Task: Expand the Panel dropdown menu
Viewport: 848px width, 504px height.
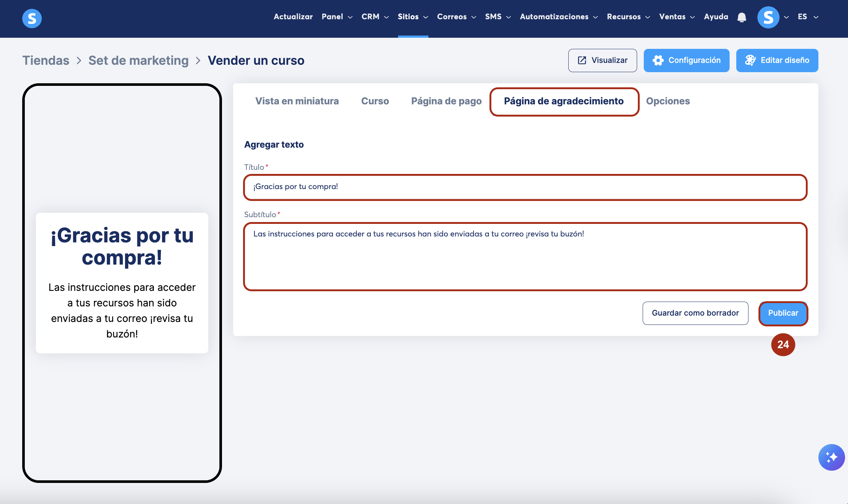Action: pos(337,17)
